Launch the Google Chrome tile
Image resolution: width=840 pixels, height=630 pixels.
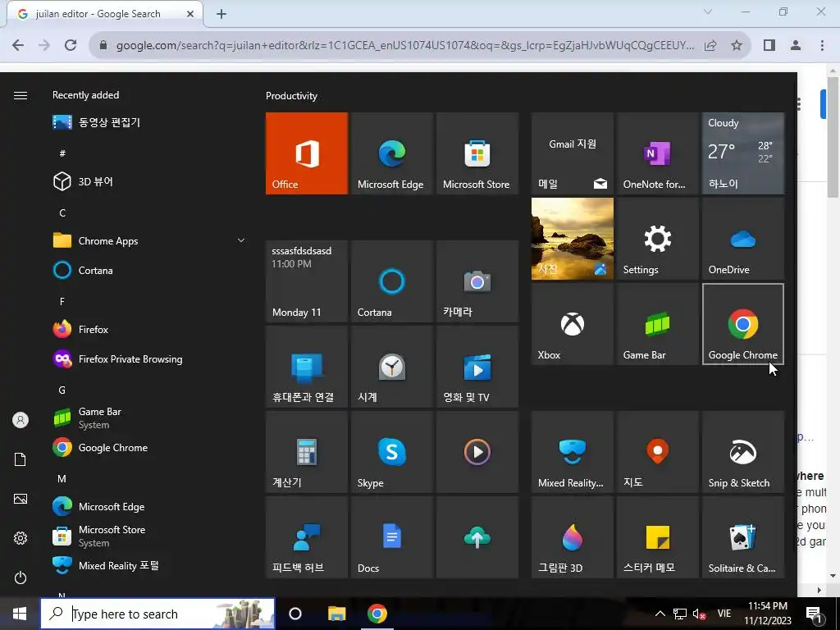pos(743,324)
